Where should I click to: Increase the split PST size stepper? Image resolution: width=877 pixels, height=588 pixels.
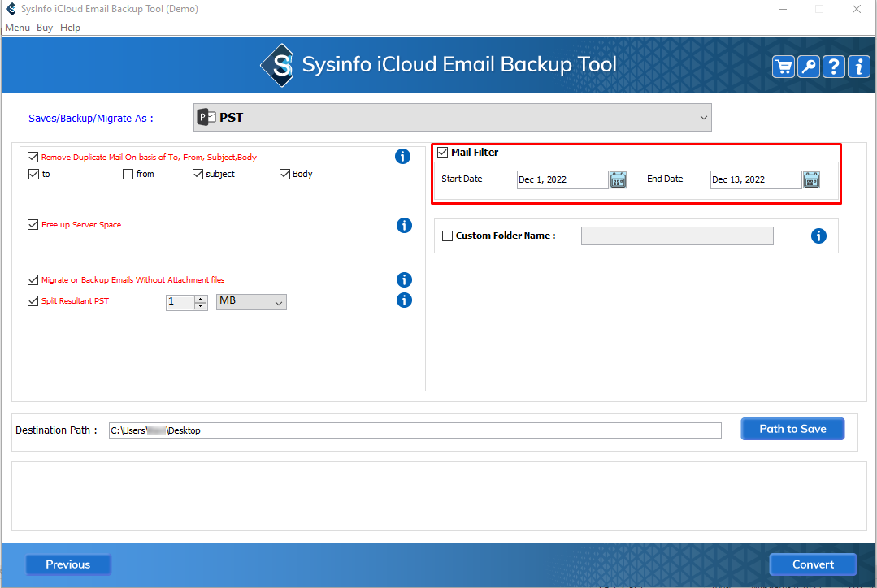pos(201,298)
